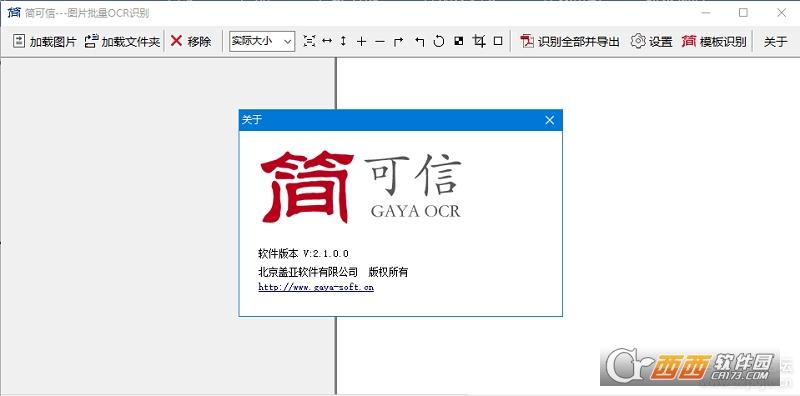Click the circular rotate icon
Screen dimensions: 800x396
point(439,41)
